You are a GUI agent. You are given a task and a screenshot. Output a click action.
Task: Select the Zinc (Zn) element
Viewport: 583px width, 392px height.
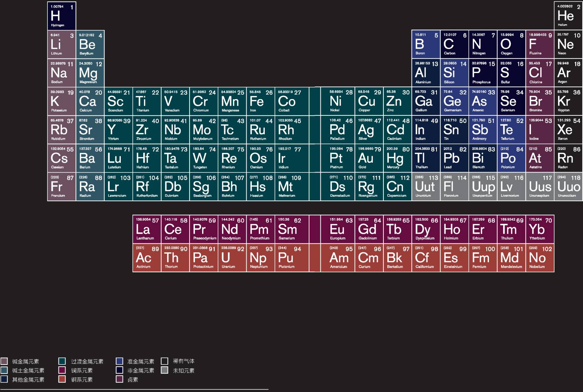click(398, 101)
